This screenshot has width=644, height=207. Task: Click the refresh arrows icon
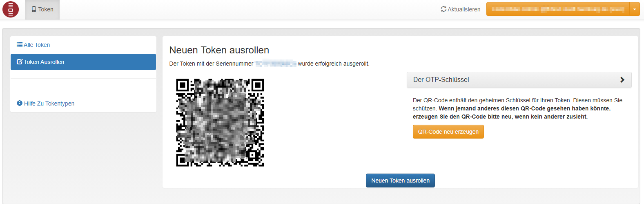point(443,9)
